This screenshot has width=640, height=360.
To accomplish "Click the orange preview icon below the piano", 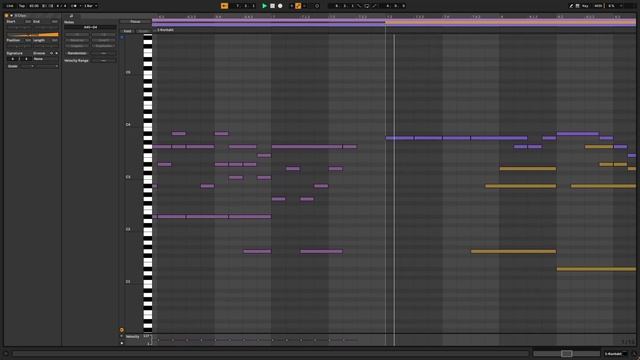I will 122,330.
